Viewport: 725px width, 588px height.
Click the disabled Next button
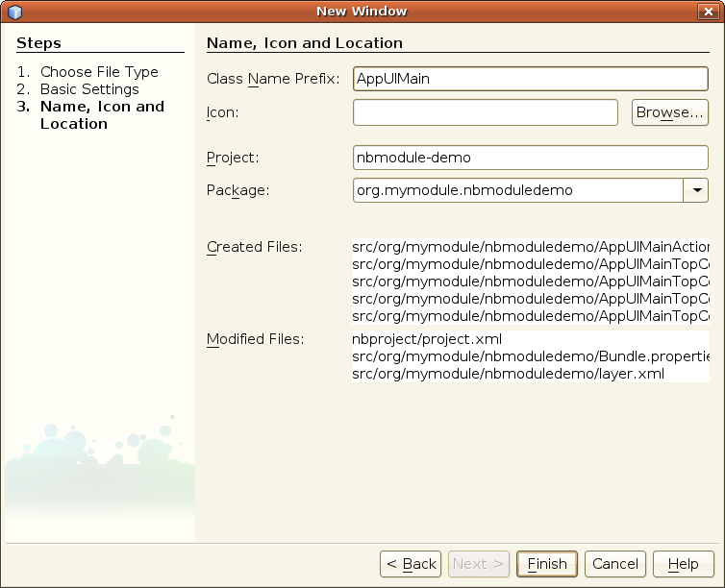[479, 564]
